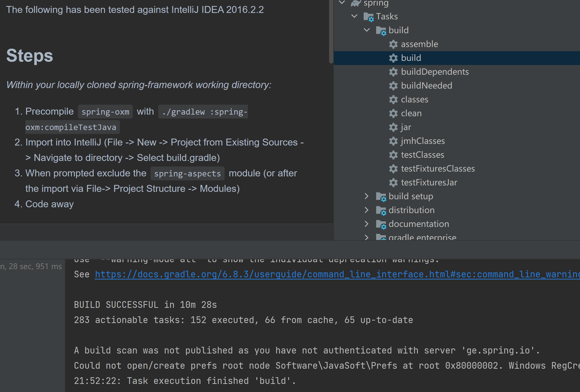Select the testFixturesJar task
This screenshot has height=392, width=580.
429,183
